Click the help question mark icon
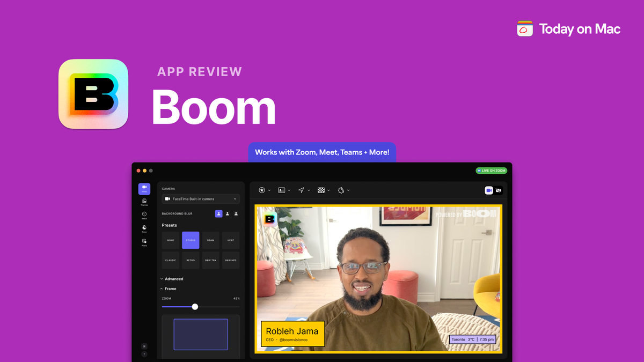 144,354
